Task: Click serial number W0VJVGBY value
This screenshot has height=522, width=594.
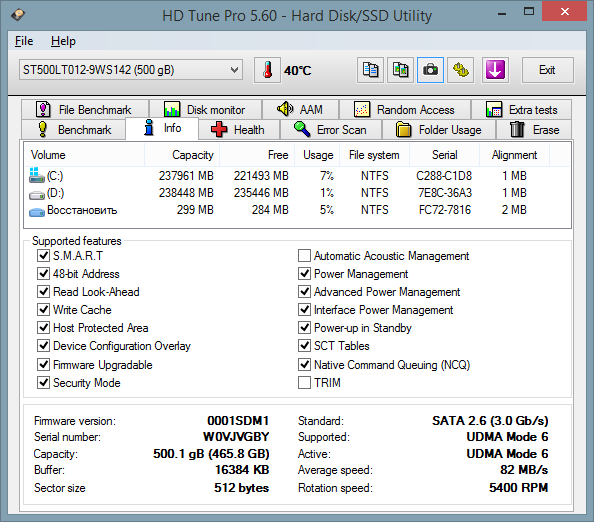Action: coord(236,437)
